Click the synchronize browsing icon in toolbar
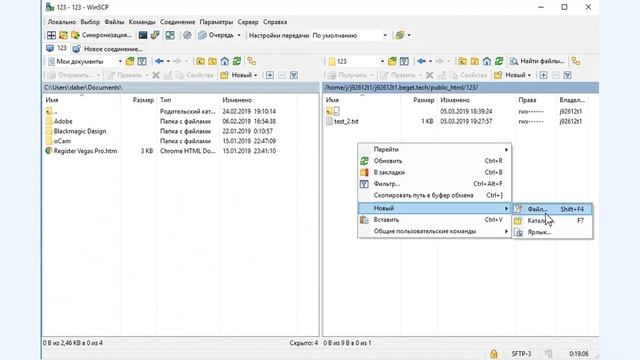 170,36
